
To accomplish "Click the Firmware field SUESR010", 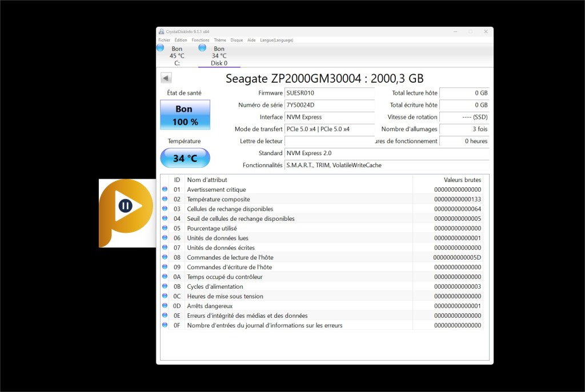I will [330, 93].
